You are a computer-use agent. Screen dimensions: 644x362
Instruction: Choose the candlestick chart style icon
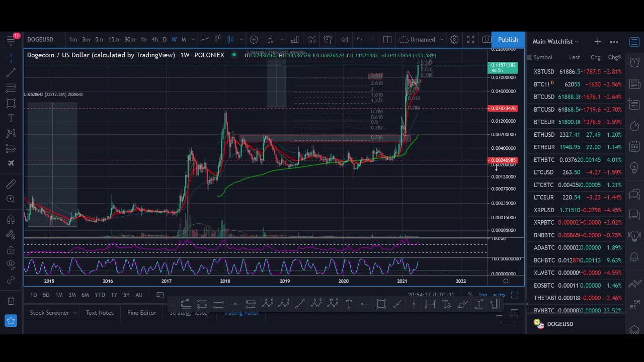230,40
